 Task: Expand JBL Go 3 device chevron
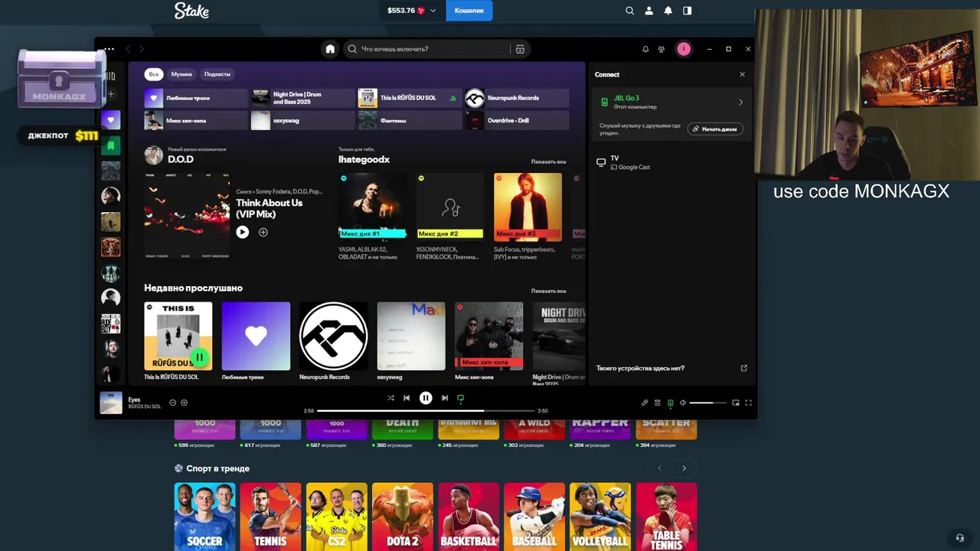click(x=740, y=102)
